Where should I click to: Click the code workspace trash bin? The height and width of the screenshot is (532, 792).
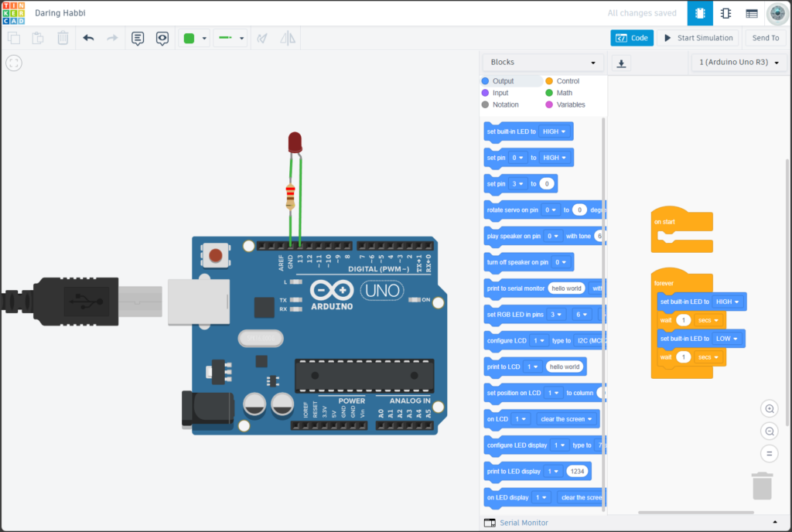pos(762,486)
